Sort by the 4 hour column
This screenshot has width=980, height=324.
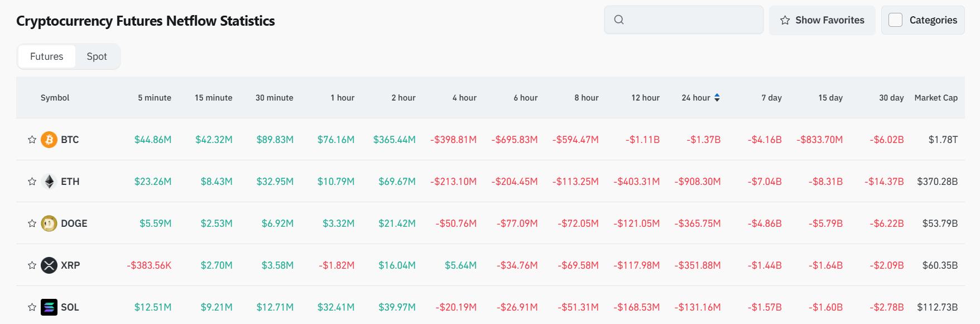tap(464, 98)
